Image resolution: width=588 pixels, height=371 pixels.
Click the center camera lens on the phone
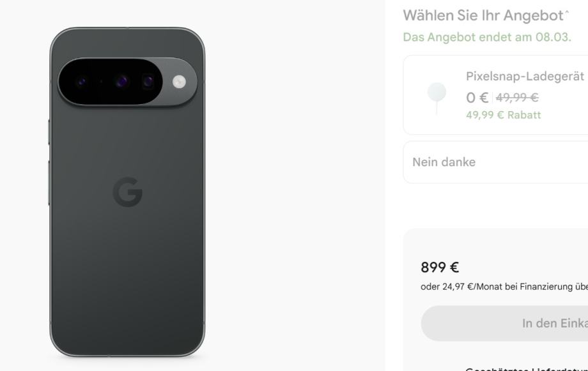pyautogui.click(x=121, y=81)
